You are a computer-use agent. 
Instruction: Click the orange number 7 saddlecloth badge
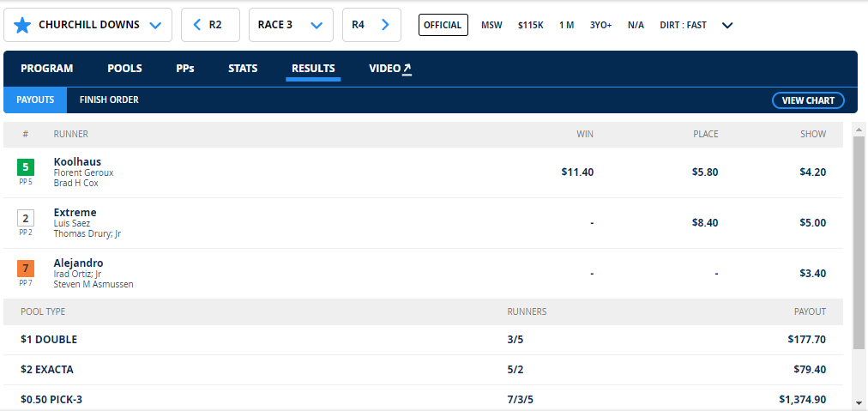tap(26, 269)
